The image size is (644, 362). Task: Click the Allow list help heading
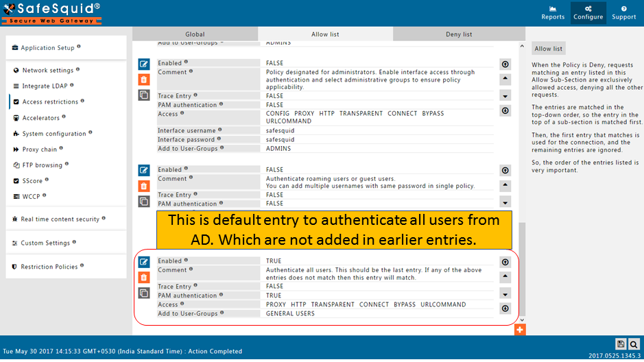click(548, 49)
